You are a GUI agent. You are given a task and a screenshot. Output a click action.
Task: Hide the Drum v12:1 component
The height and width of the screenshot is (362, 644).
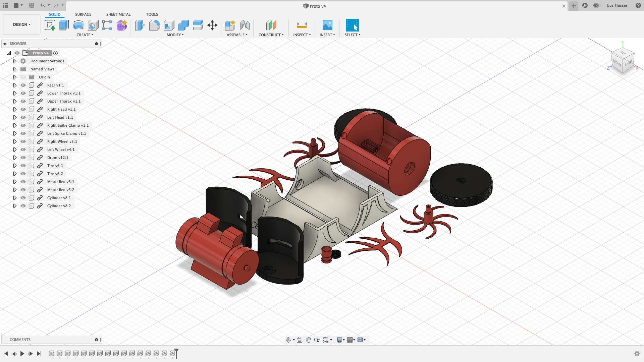click(x=23, y=158)
